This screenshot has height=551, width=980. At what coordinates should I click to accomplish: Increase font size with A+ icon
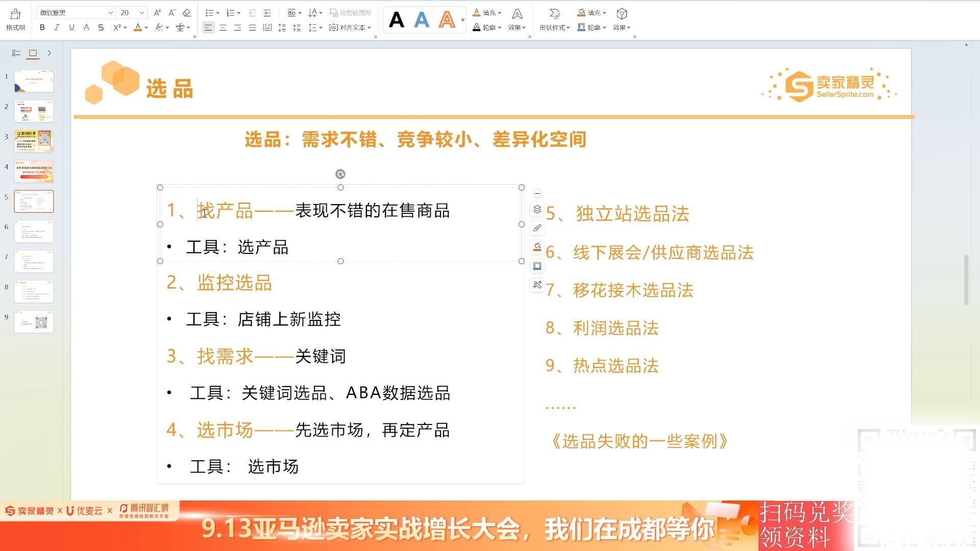[158, 13]
